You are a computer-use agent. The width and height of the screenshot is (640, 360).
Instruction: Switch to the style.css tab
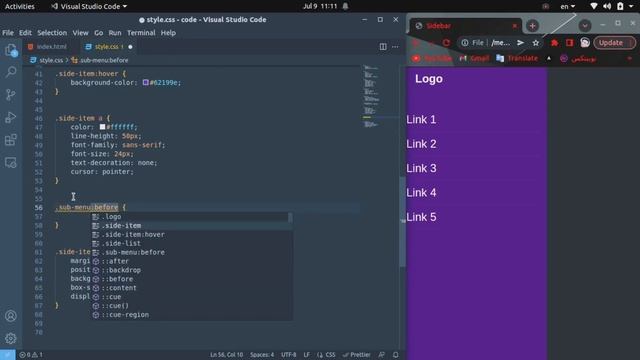point(107,47)
